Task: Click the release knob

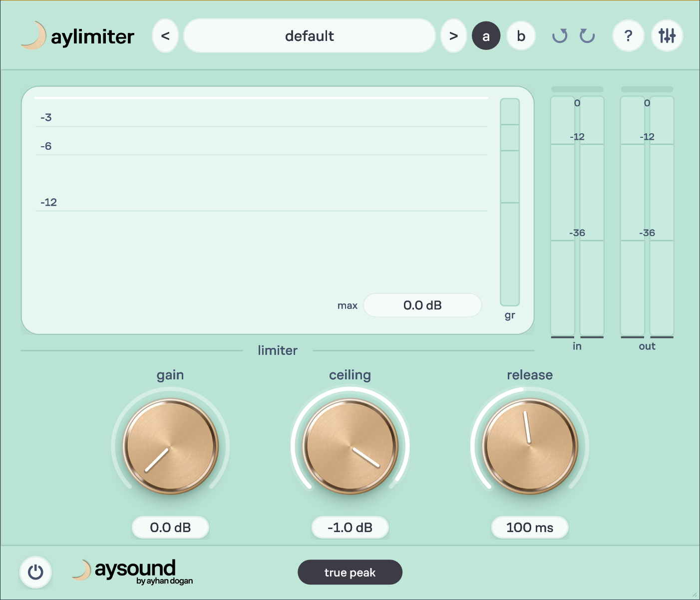Action: 530,446
